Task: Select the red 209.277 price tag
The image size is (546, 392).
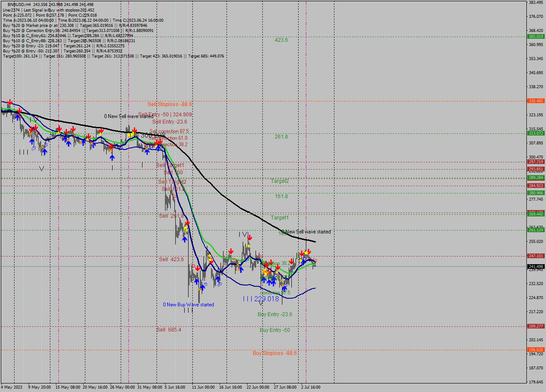Action: [x=536, y=326]
